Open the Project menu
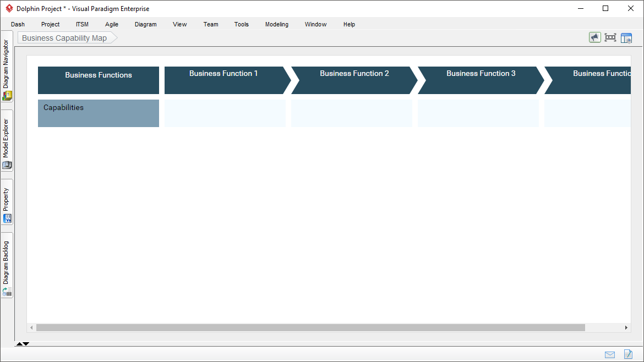The height and width of the screenshot is (362, 644). click(51, 24)
